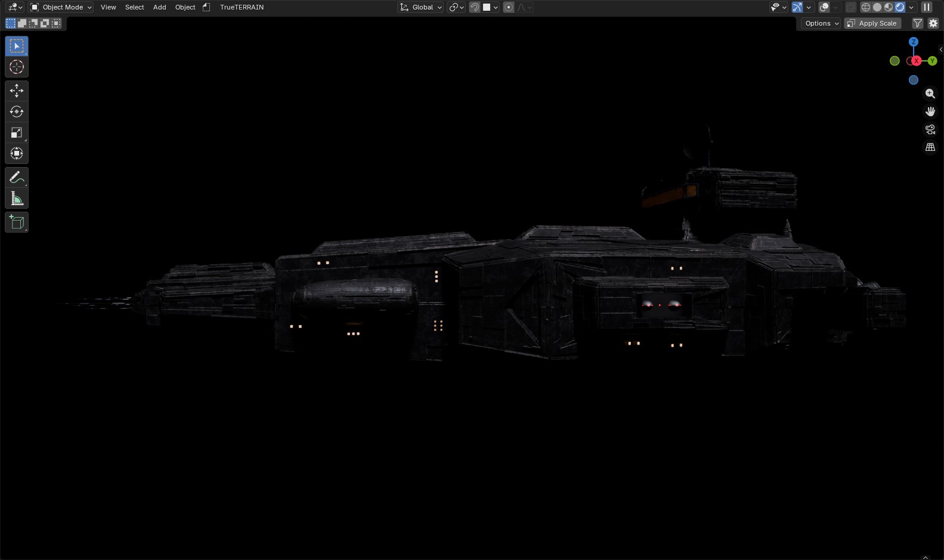944x560 pixels.
Task: Open the Options dropdown
Action: pyautogui.click(x=821, y=23)
